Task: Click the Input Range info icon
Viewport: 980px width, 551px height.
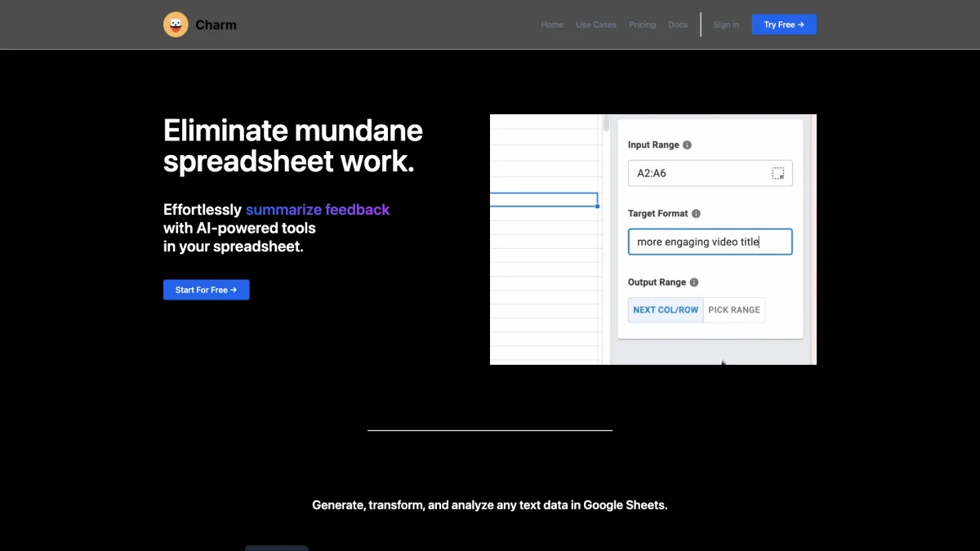Action: (687, 145)
